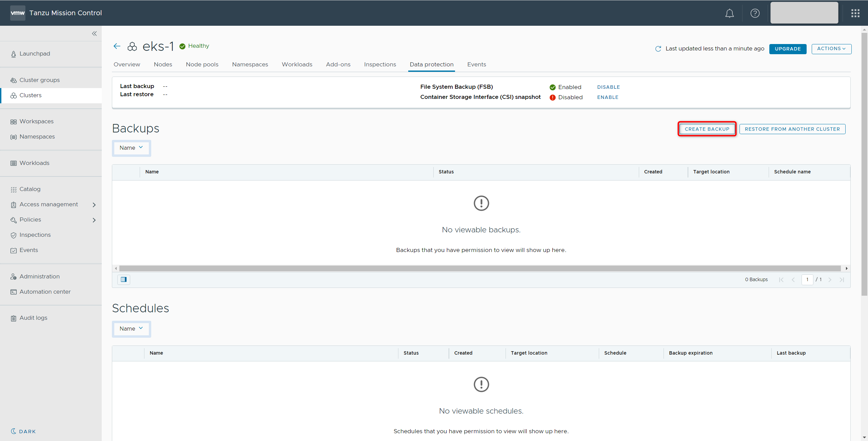Toggle the Backups table column picker
The height and width of the screenshot is (441, 868).
124,279
